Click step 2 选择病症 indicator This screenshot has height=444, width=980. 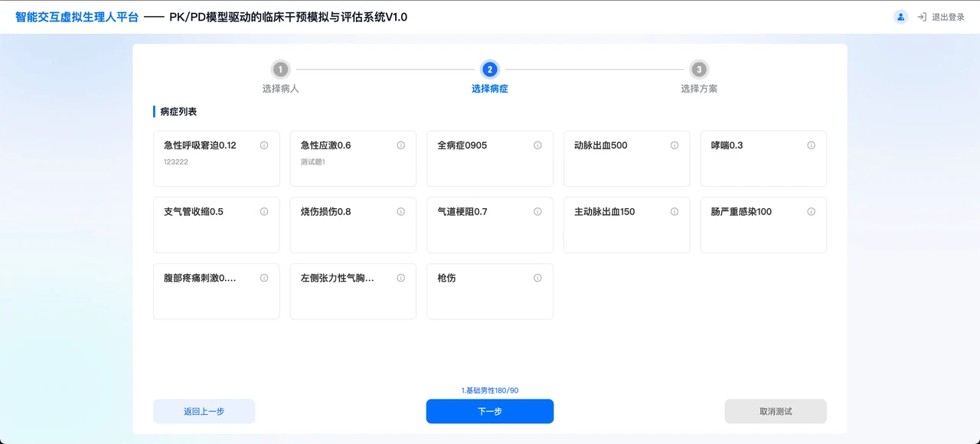click(x=490, y=77)
